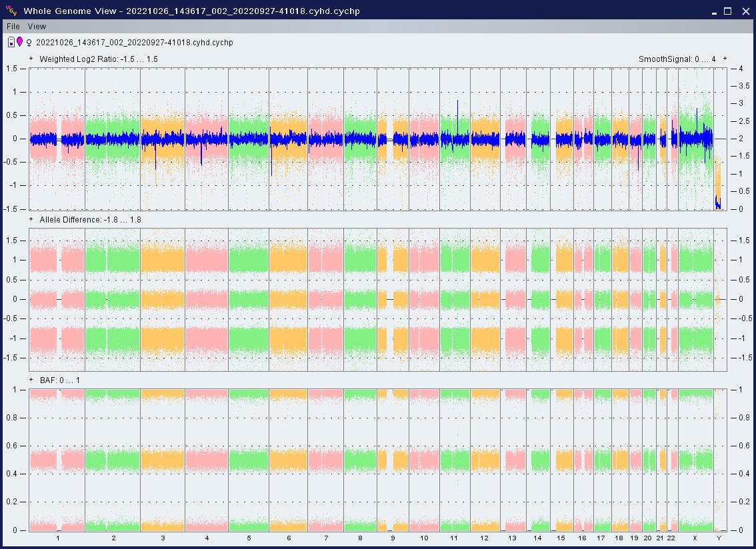The image size is (756, 549).
Task: Expand the SmoothSignal plus sign
Action: (725, 59)
